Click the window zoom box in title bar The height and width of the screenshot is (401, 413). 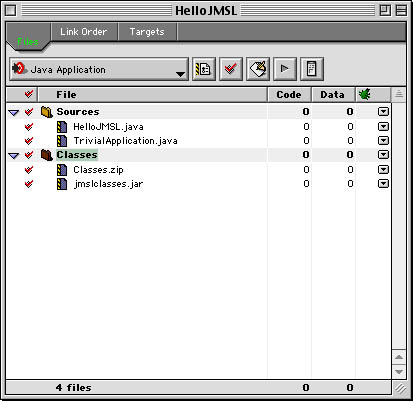point(386,11)
